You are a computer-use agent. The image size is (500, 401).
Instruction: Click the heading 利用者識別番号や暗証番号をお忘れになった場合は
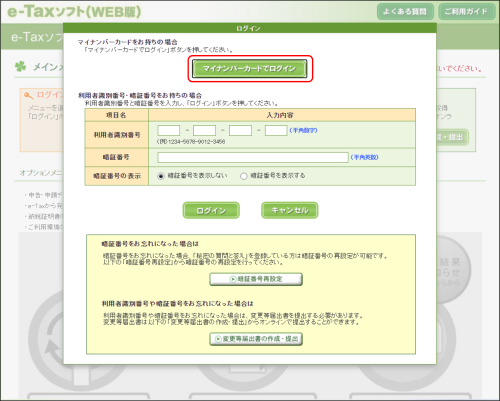point(177,303)
